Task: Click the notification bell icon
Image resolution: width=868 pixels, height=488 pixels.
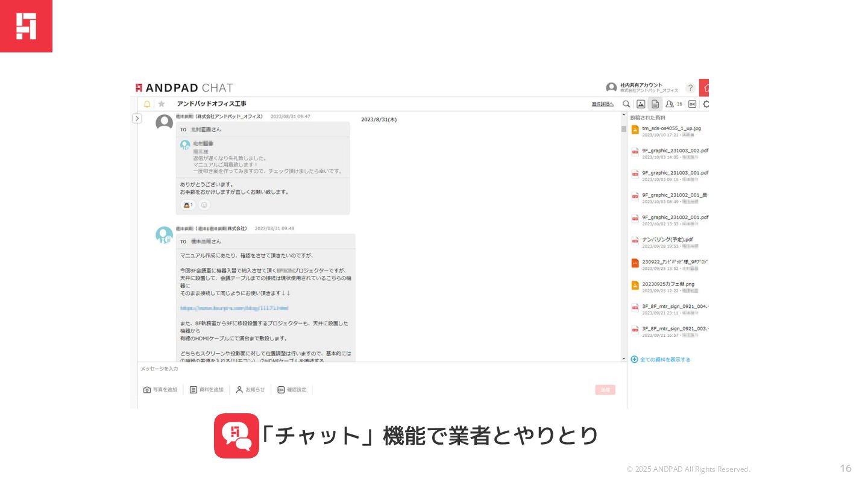Action: (x=147, y=104)
